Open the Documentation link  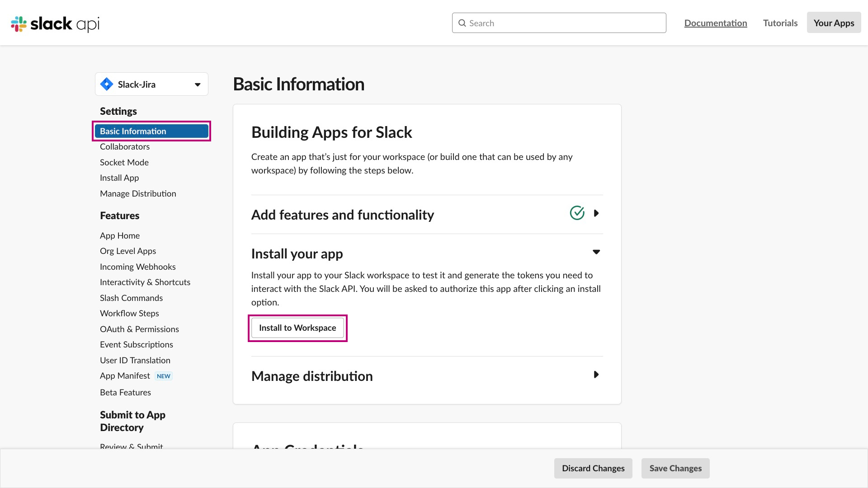[x=716, y=23]
